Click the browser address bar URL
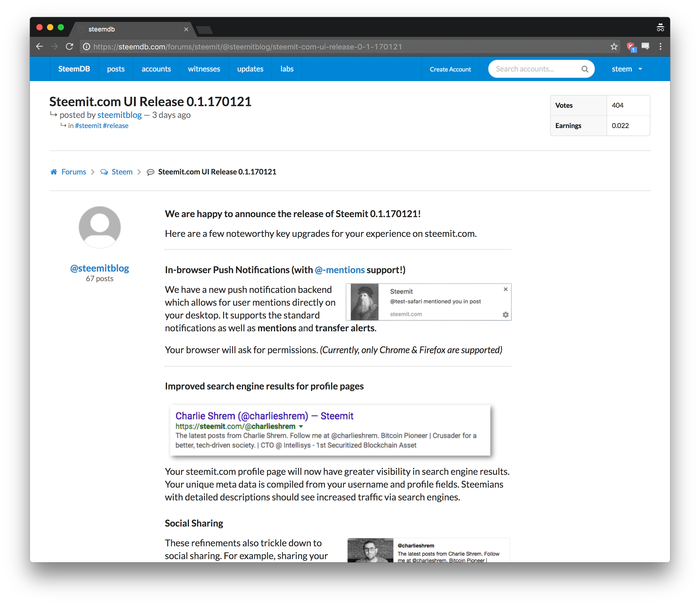 pos(248,47)
